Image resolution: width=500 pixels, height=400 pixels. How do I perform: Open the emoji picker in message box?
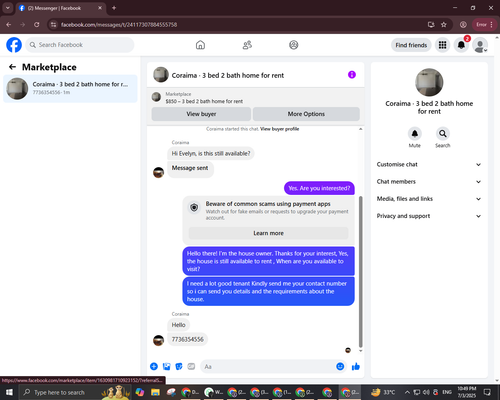(340, 367)
